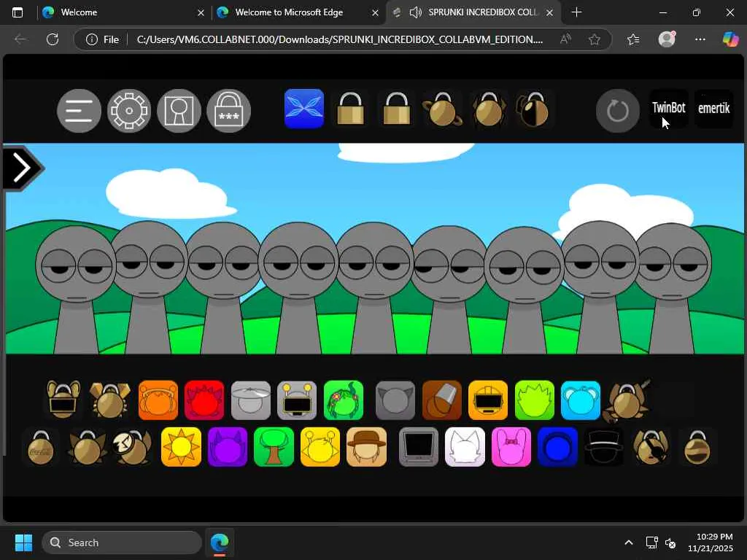Screen dimensions: 747x560
Task: Add this page to favorites star
Action: click(594, 39)
